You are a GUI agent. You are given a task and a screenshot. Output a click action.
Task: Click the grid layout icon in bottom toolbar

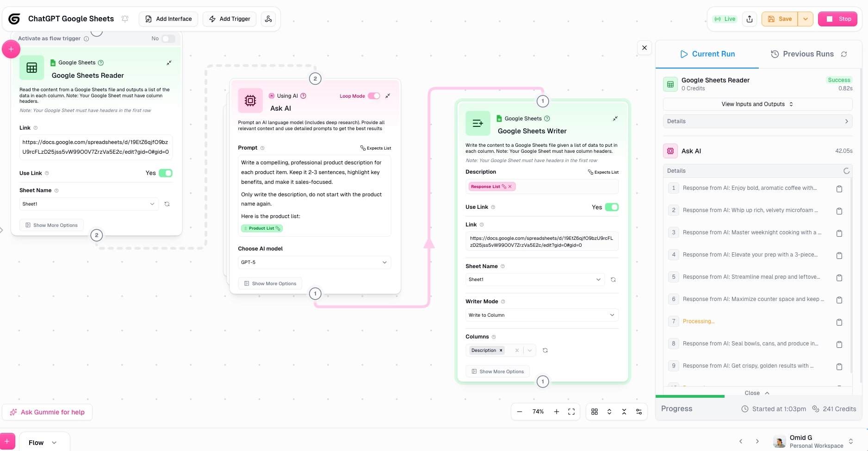(595, 412)
